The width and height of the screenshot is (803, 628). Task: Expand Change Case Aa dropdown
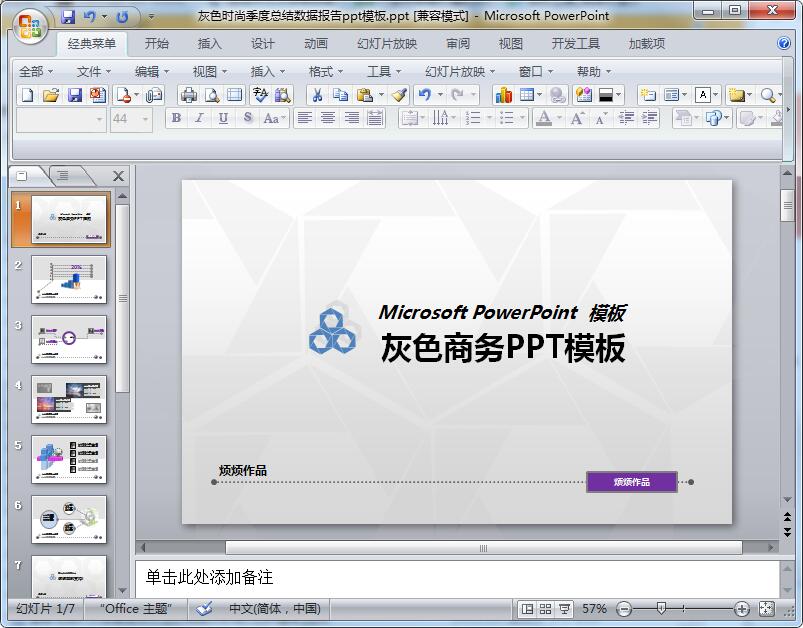(x=284, y=119)
